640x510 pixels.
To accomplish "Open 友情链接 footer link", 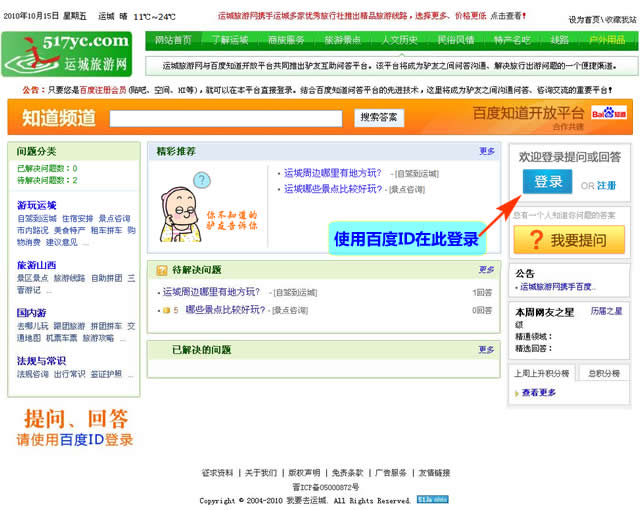I will pos(434,473).
